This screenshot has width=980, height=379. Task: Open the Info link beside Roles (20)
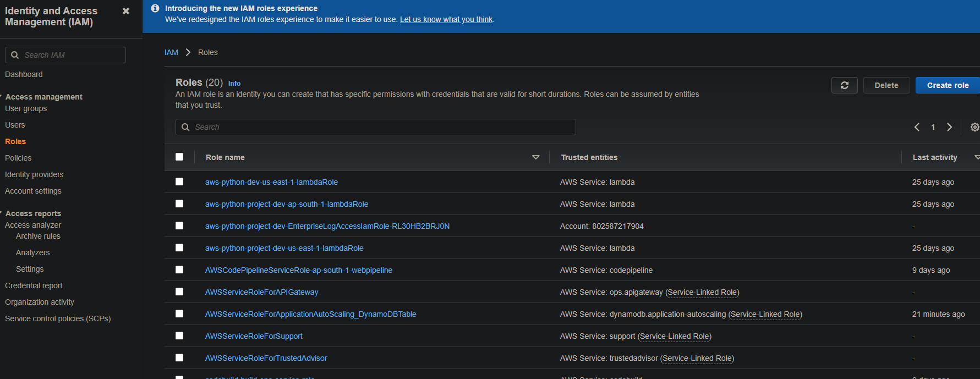coord(234,84)
